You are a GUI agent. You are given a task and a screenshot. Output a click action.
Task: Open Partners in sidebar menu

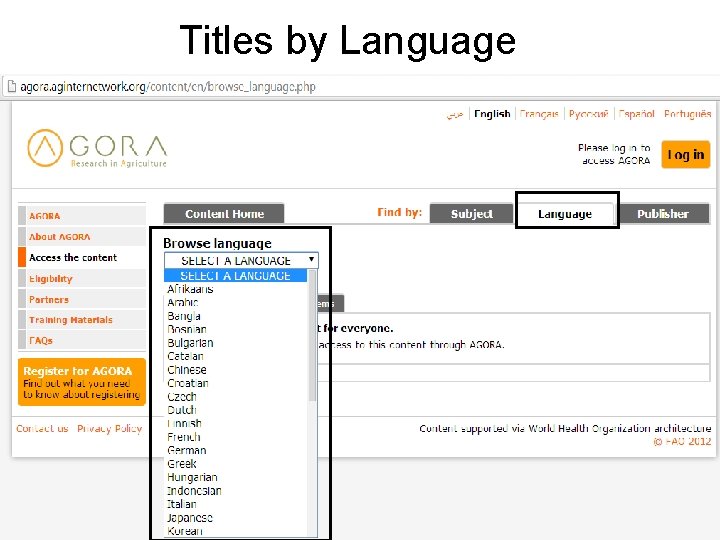(x=82, y=299)
